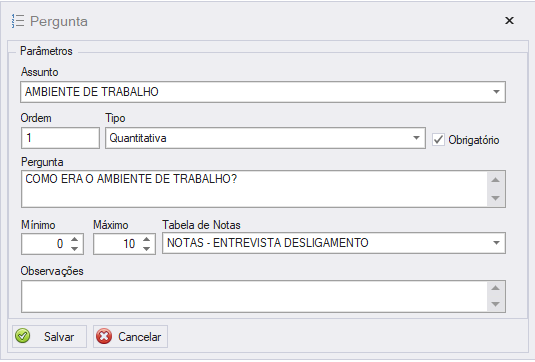The height and width of the screenshot is (362, 535).
Task: Cancel the dialog with Cancelar button
Action: (130, 336)
